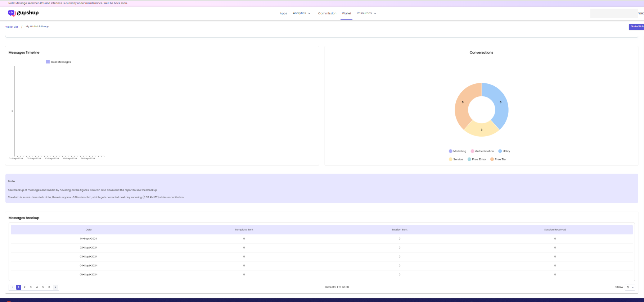The width and height of the screenshot is (644, 302).
Task: Click the 'Results: 1-5 of 30' text
Action: pyautogui.click(x=337, y=287)
